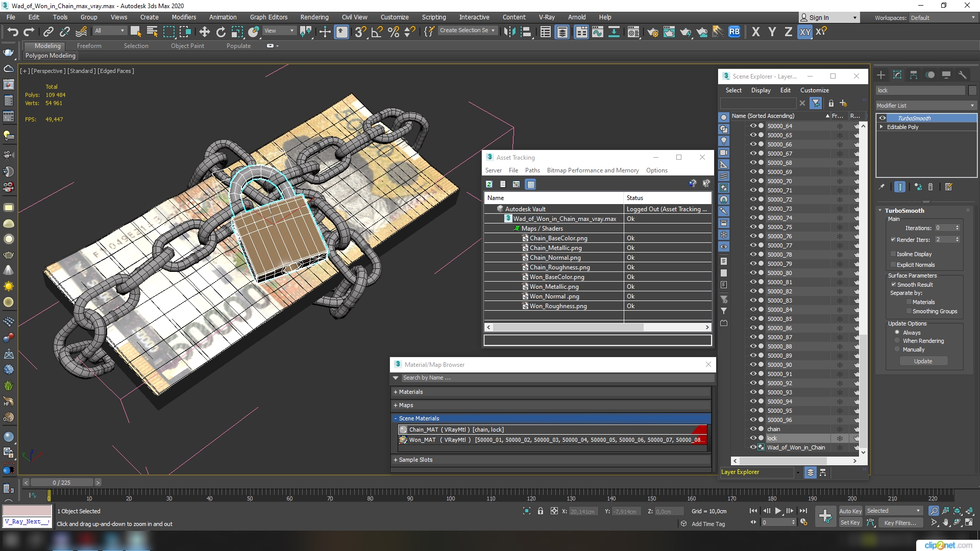The image size is (980, 551).
Task: Select the Manually update option
Action: [897, 349]
